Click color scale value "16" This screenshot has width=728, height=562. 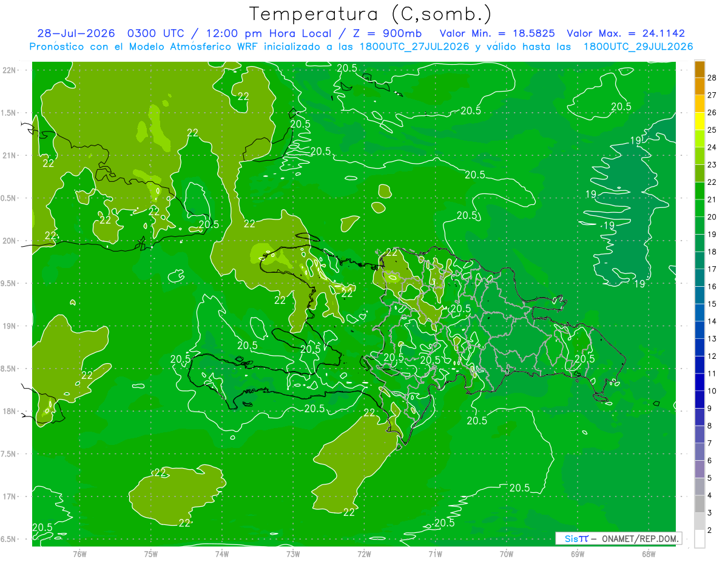click(x=712, y=287)
